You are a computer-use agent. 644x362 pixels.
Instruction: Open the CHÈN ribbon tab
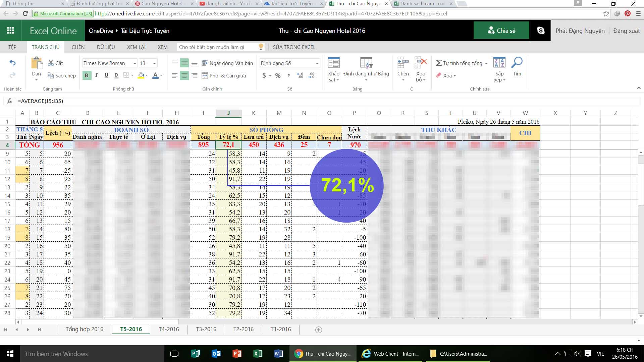tap(78, 47)
